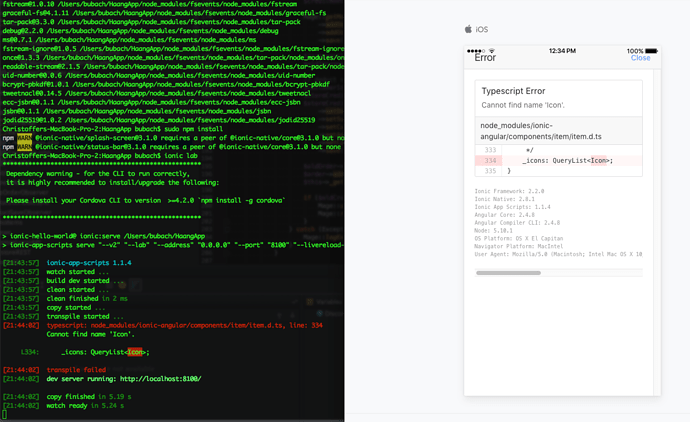Click the item.d.ts file path in error card

coord(541,131)
